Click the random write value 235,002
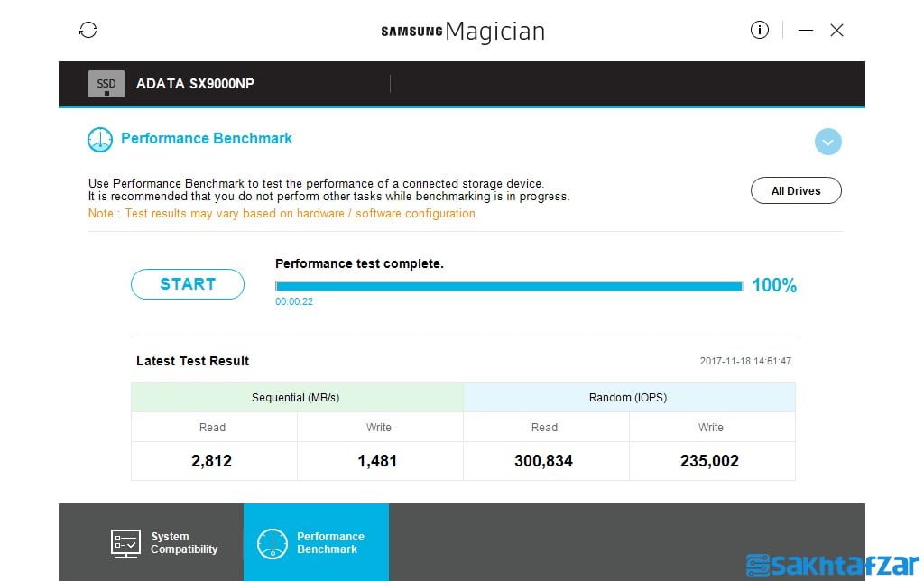This screenshot has width=924, height=581. point(710,461)
